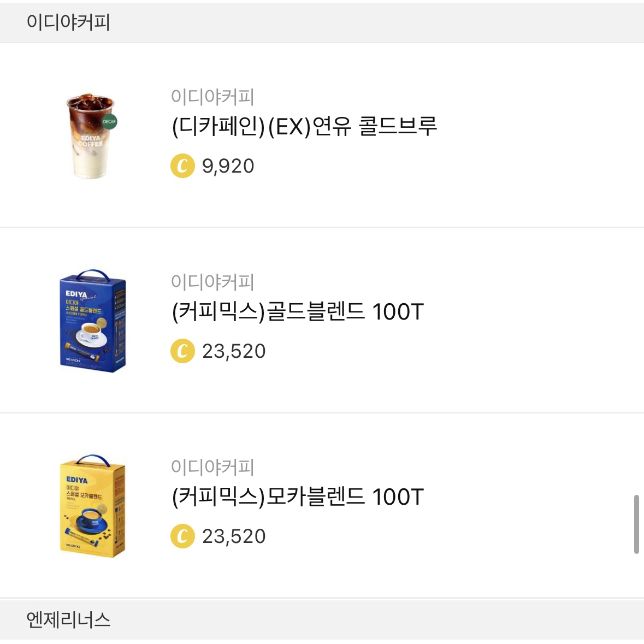Click the price value 9,920
Viewport: 644px width, 644px height.
point(228,167)
